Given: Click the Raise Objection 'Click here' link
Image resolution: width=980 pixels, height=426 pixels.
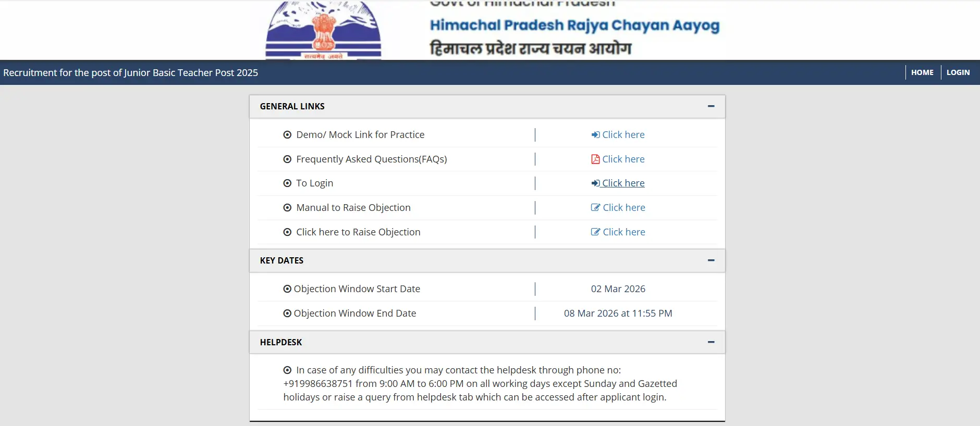Looking at the screenshot, I should pos(624,232).
